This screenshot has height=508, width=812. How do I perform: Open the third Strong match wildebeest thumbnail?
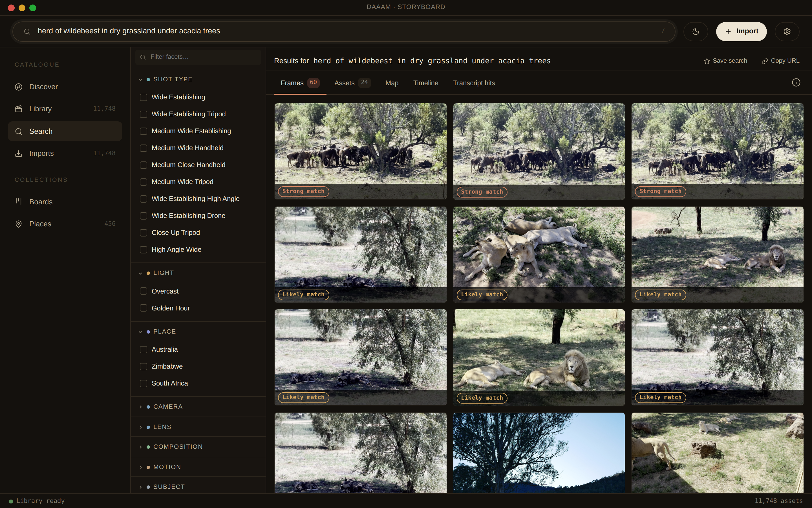coord(717,151)
